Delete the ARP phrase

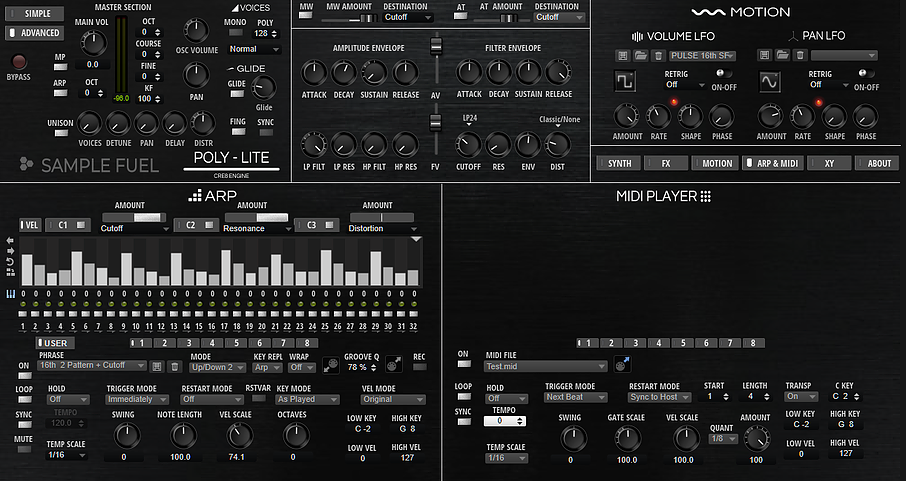coord(174,366)
